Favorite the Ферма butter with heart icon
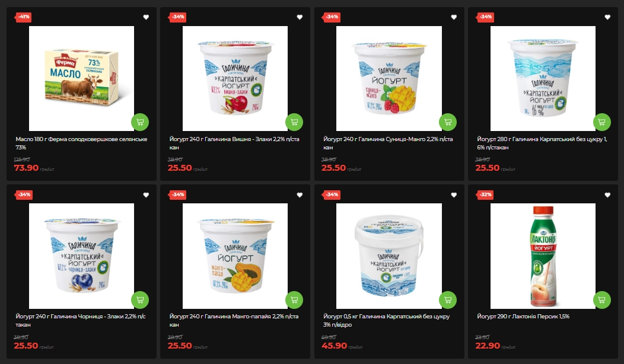The height and width of the screenshot is (364, 624). click(146, 17)
